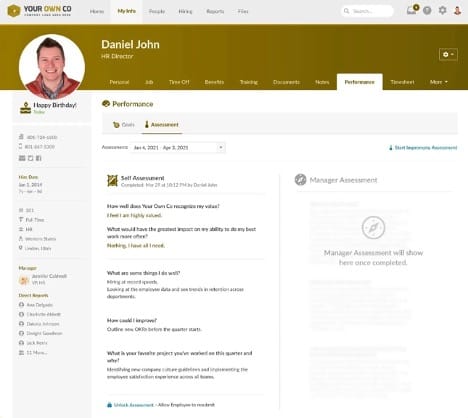Open the Goals sub-tab
Viewport: 468px width, 418px height.
pos(124,125)
